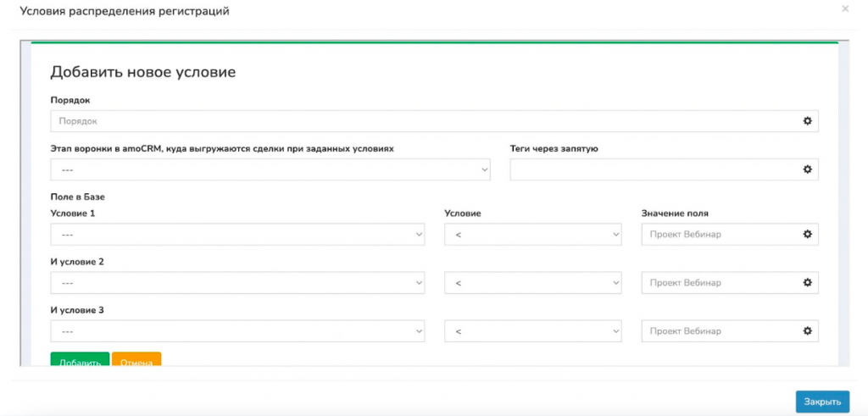Click gear icon in Теги через запятую field
The height and width of the screenshot is (416, 868).
[807, 169]
